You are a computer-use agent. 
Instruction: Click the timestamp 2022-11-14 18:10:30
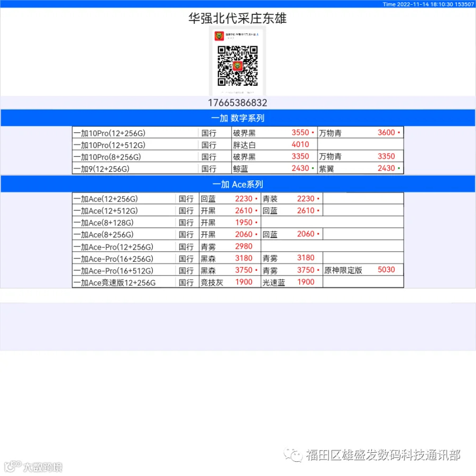click(425, 4)
